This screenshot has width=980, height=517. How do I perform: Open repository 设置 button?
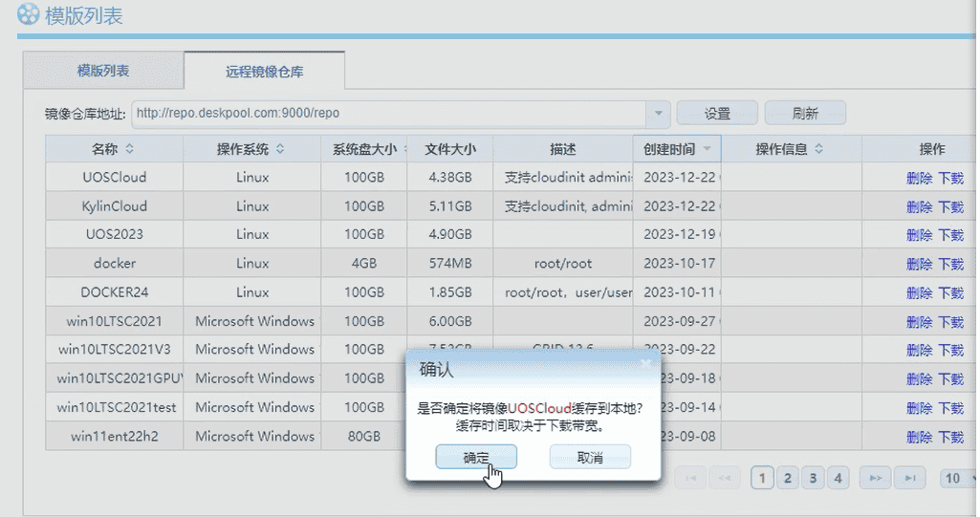point(717,113)
